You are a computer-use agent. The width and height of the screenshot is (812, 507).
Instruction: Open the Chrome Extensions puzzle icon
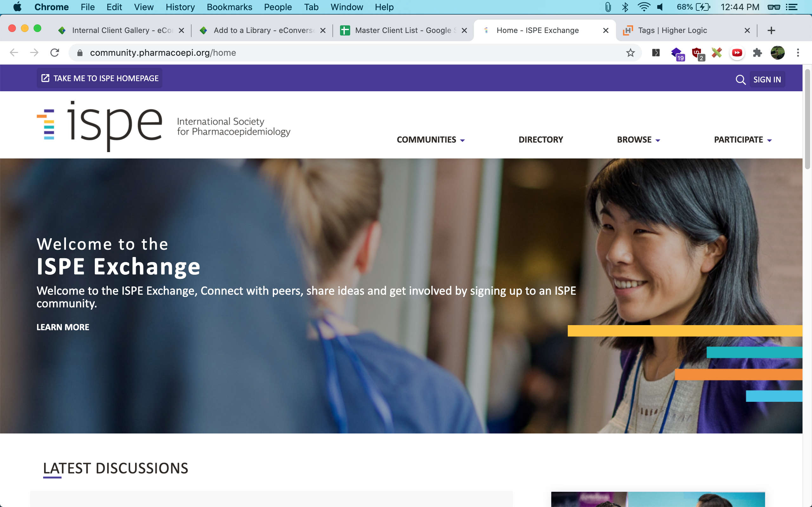tap(757, 53)
